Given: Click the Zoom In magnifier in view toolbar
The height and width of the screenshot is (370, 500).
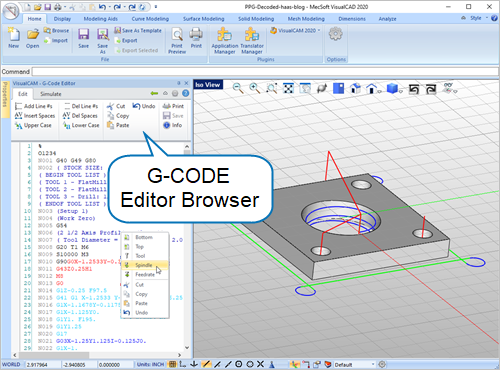Looking at the screenshot, I should pyautogui.click(x=255, y=88).
